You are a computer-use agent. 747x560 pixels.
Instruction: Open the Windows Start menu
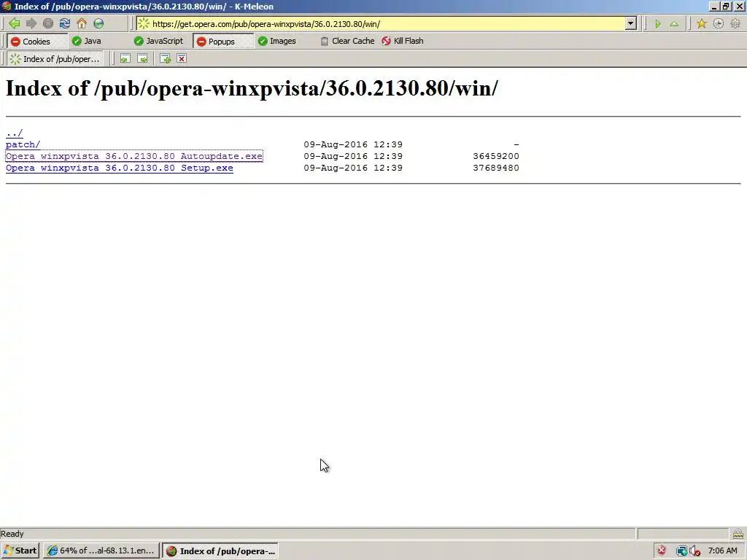(x=20, y=551)
